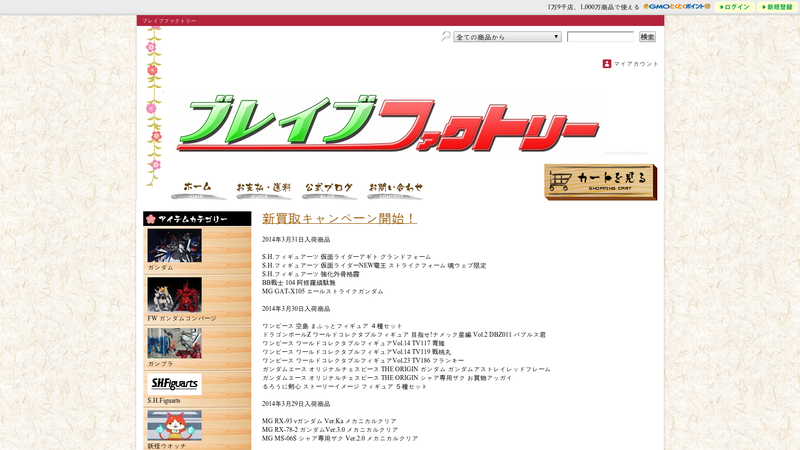
Task: Click the ガンプラ category label
Action: pyautogui.click(x=160, y=364)
